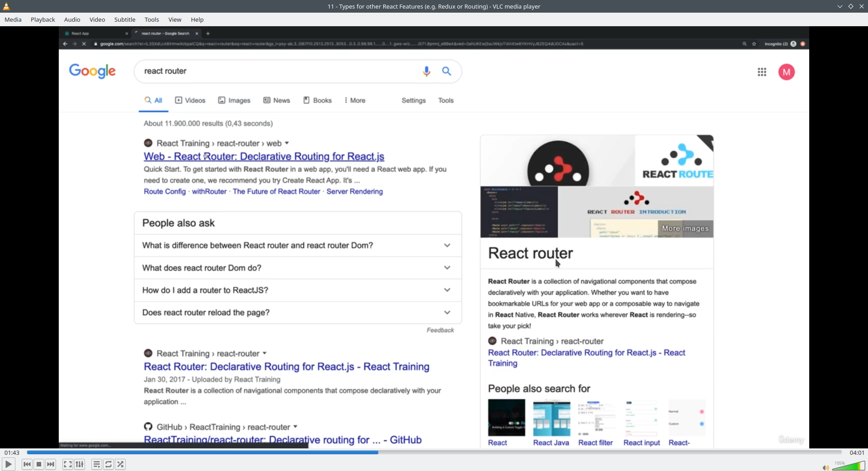Expand 'Does react router reload the page?'

(298, 313)
